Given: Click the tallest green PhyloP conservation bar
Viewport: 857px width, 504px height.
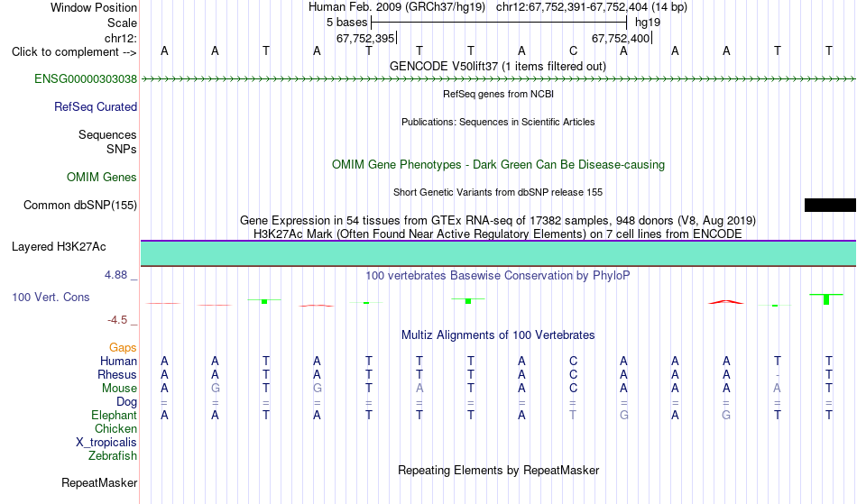Looking at the screenshot, I should point(826,298).
